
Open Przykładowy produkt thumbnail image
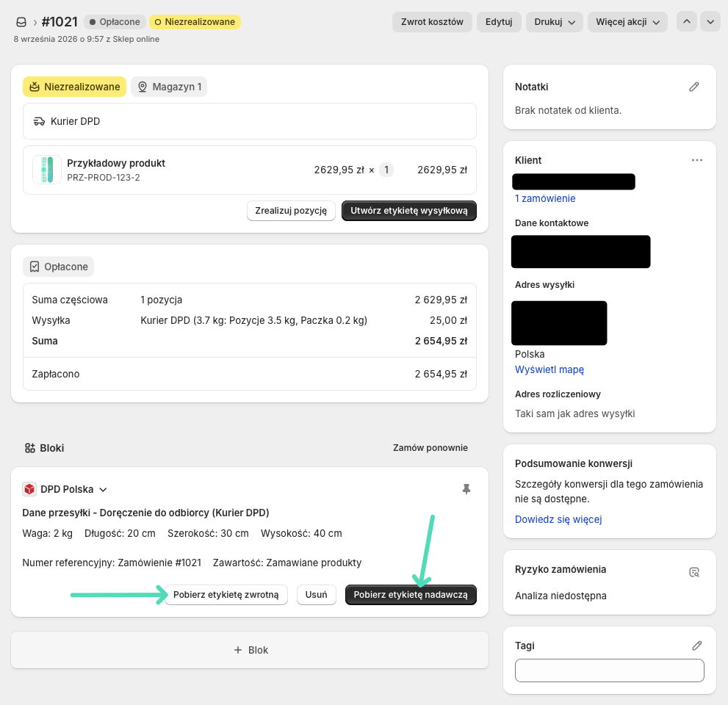pos(47,170)
